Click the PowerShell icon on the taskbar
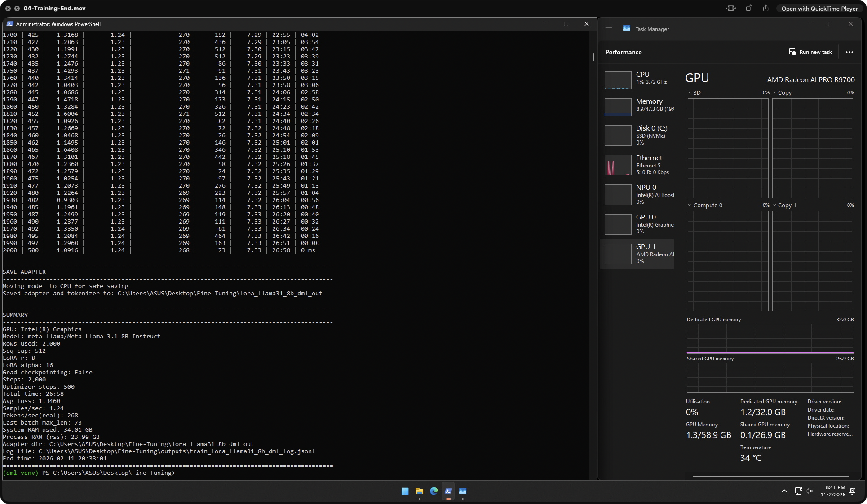 (448, 491)
